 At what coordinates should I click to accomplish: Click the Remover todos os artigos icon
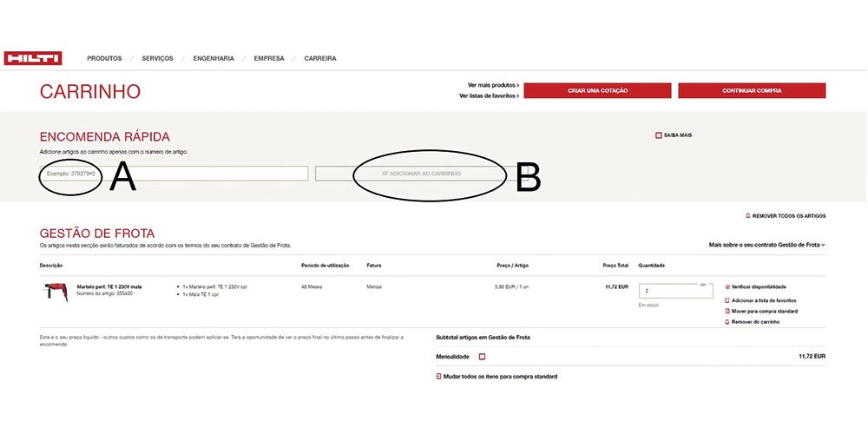pos(748,216)
